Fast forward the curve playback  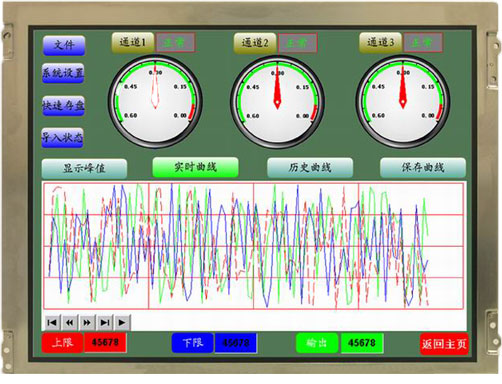(x=87, y=322)
